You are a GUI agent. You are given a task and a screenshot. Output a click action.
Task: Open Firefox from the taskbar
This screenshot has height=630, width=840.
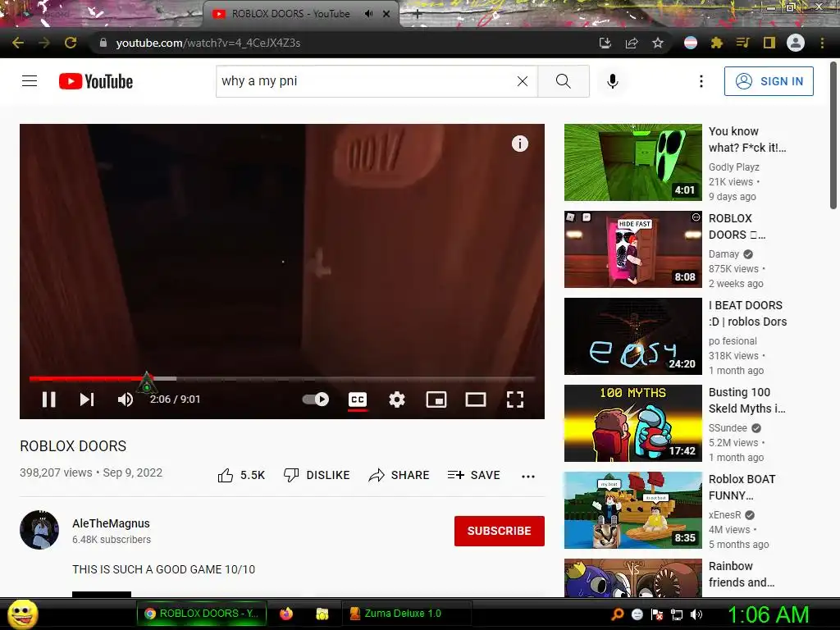pos(286,614)
